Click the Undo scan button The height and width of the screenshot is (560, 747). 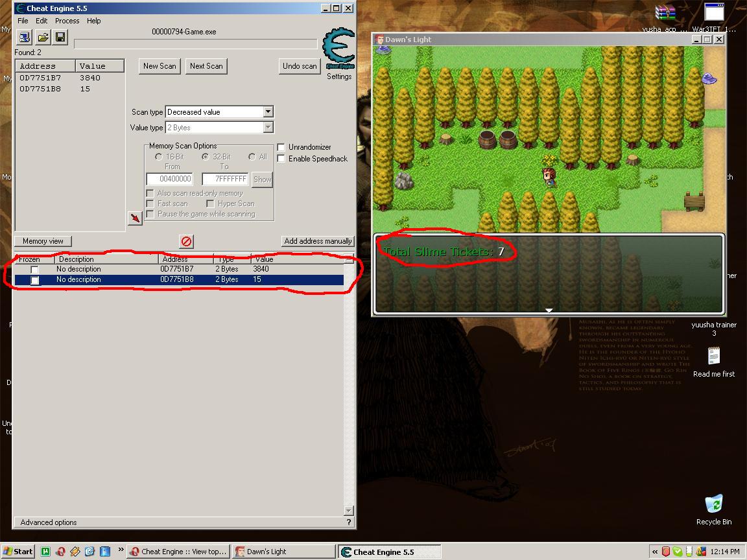click(x=300, y=66)
